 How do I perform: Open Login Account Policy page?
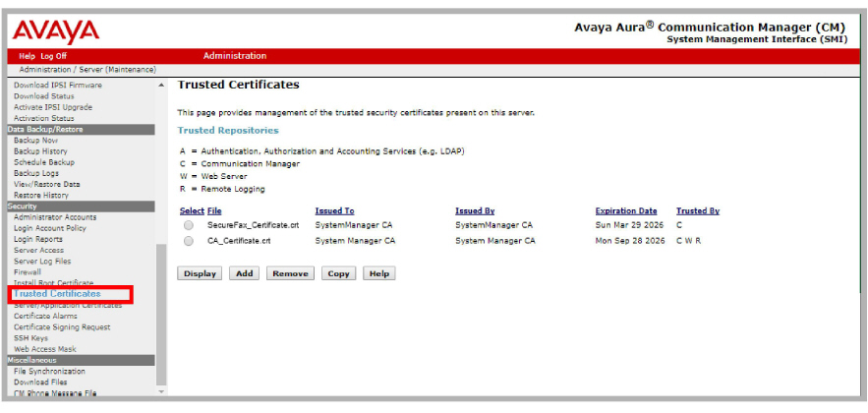tap(50, 228)
